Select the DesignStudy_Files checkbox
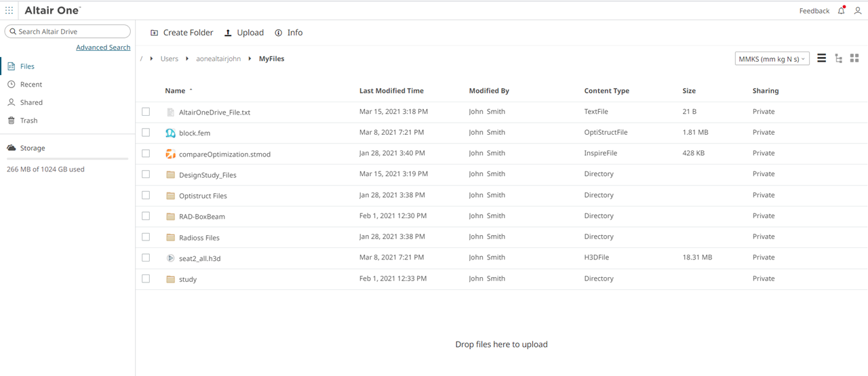The height and width of the screenshot is (376, 868). 146,174
